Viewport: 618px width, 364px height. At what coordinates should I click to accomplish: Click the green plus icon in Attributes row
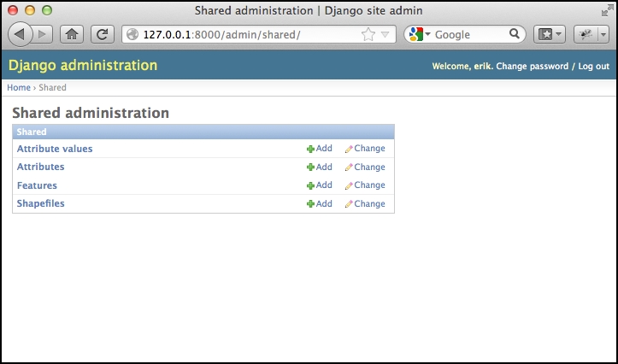coord(310,167)
